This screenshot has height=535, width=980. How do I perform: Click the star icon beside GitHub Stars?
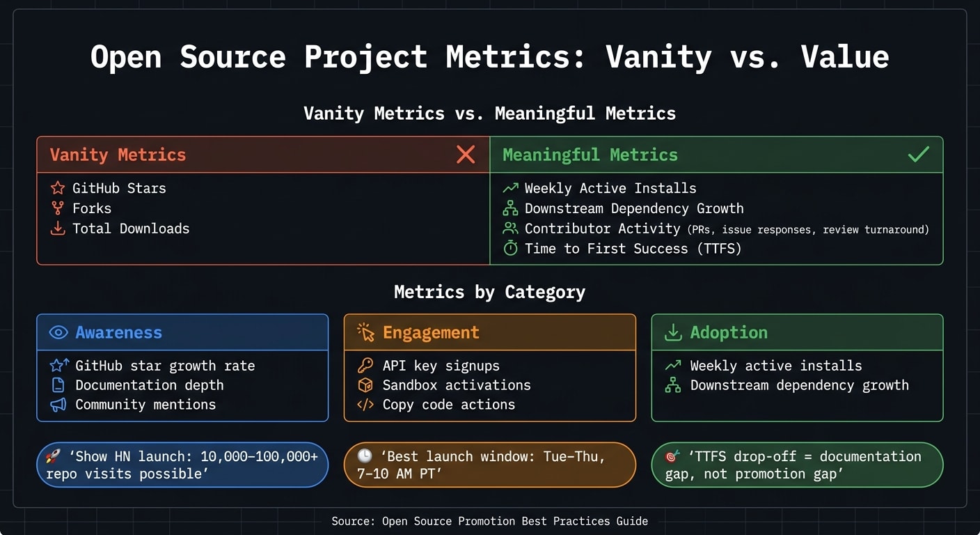pyautogui.click(x=58, y=188)
